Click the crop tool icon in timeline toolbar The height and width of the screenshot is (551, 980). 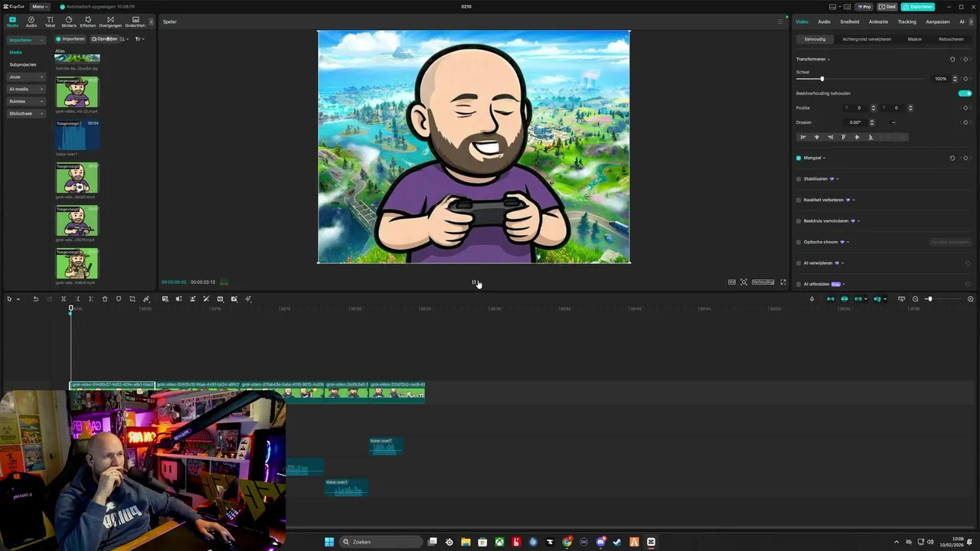tap(132, 298)
